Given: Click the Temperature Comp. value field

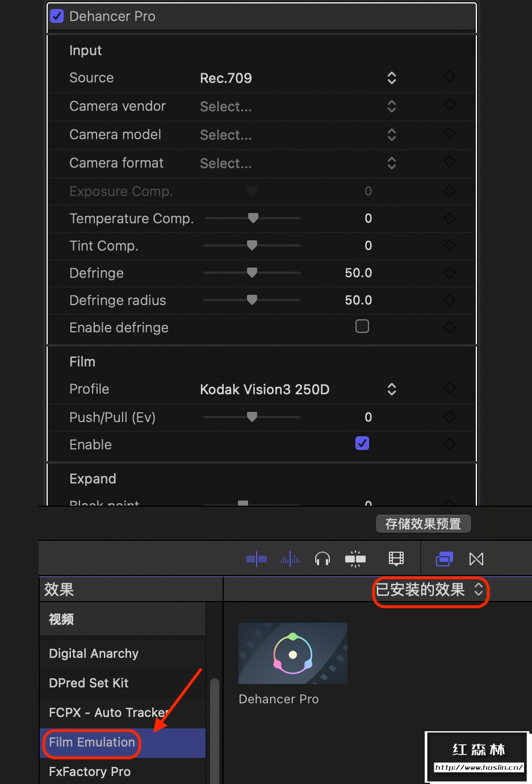Looking at the screenshot, I should pos(368,218).
